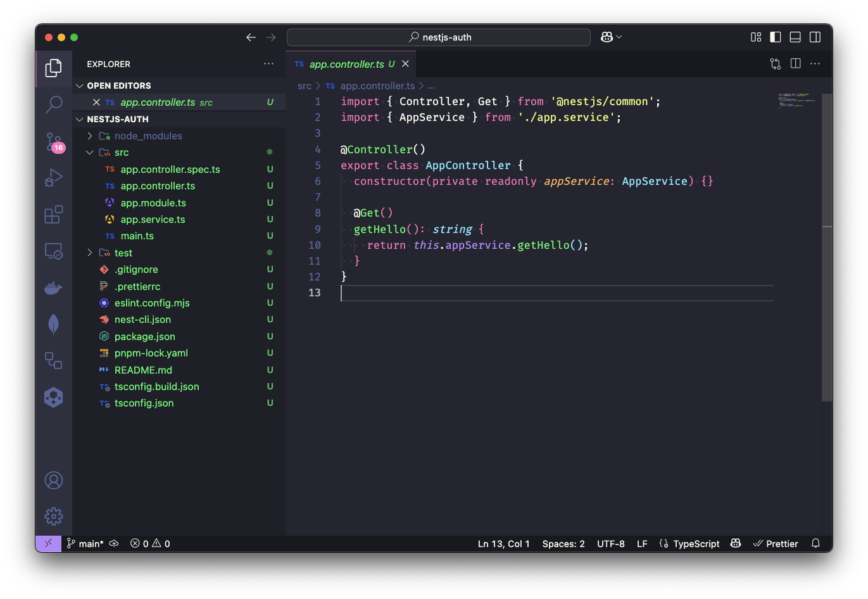This screenshot has width=868, height=599.
Task: Toggle the bottom panel visibility
Action: coord(795,37)
